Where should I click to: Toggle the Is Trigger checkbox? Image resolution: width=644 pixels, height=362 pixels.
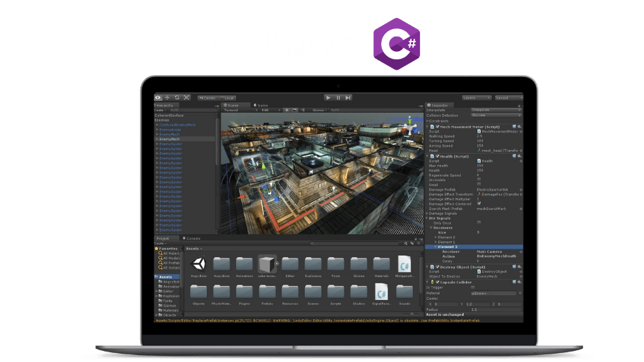(x=472, y=288)
